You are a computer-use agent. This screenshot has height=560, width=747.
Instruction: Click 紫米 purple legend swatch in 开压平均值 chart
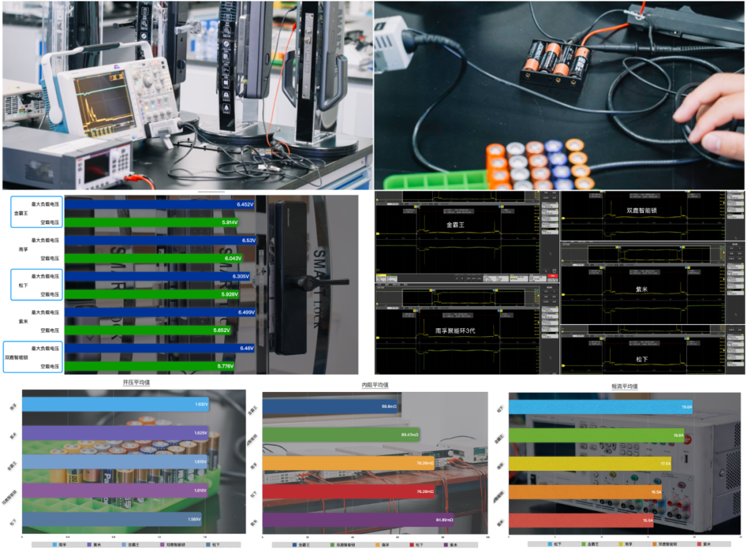tap(89, 545)
